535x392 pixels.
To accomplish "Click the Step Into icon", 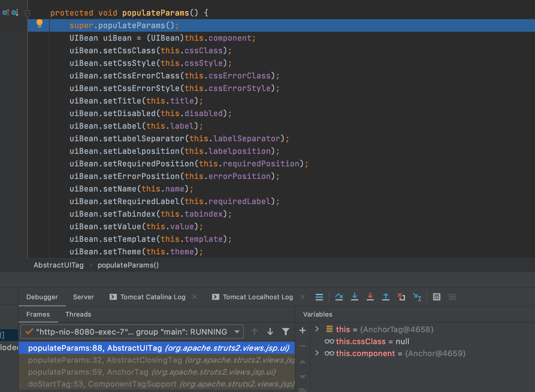I will (355, 297).
